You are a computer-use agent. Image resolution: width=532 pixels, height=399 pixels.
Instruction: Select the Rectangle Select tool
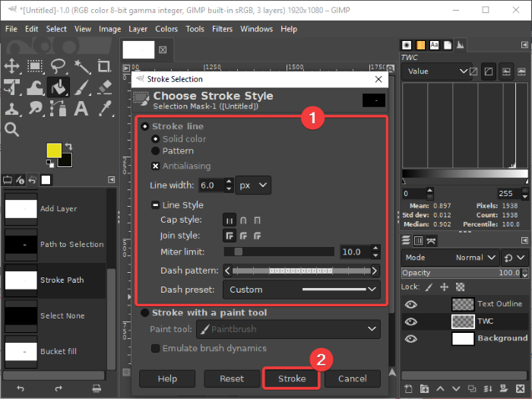(35, 66)
